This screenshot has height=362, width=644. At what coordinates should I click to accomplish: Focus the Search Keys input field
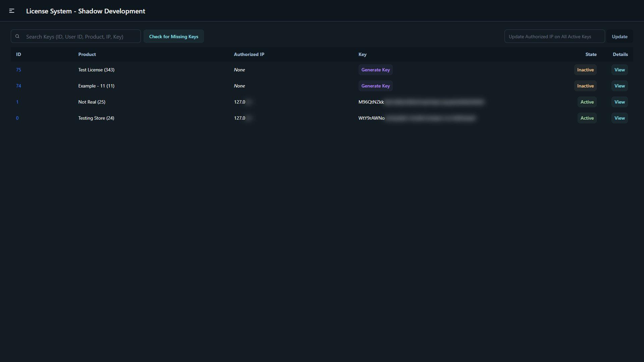click(x=80, y=37)
